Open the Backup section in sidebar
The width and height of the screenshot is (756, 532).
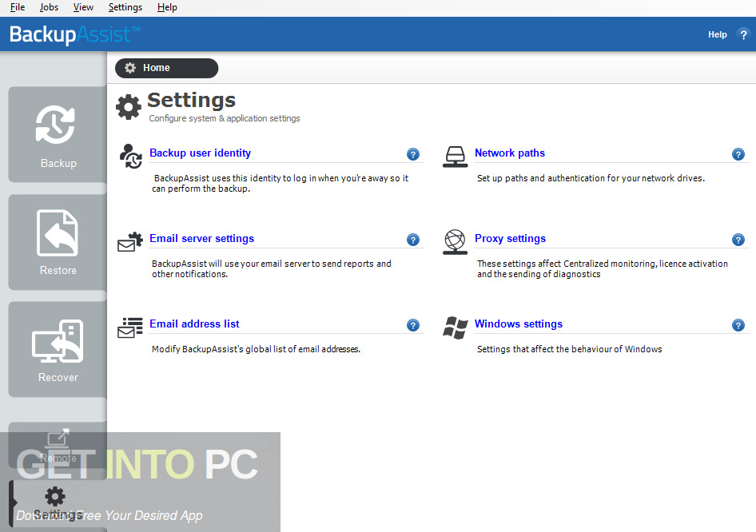(x=58, y=134)
